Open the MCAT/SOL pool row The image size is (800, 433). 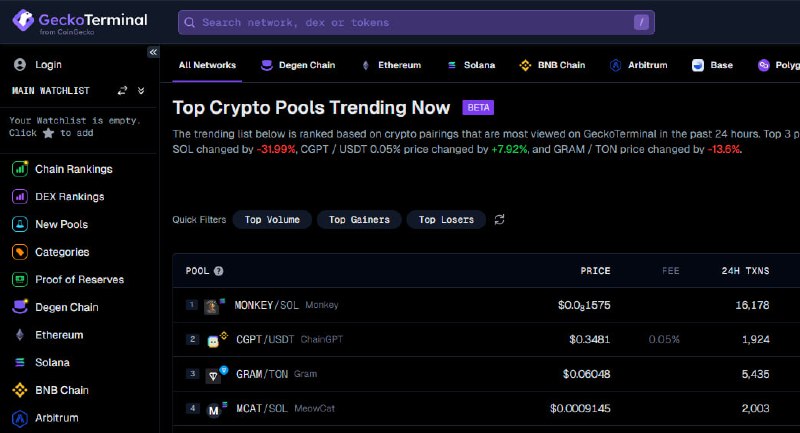[486, 409]
